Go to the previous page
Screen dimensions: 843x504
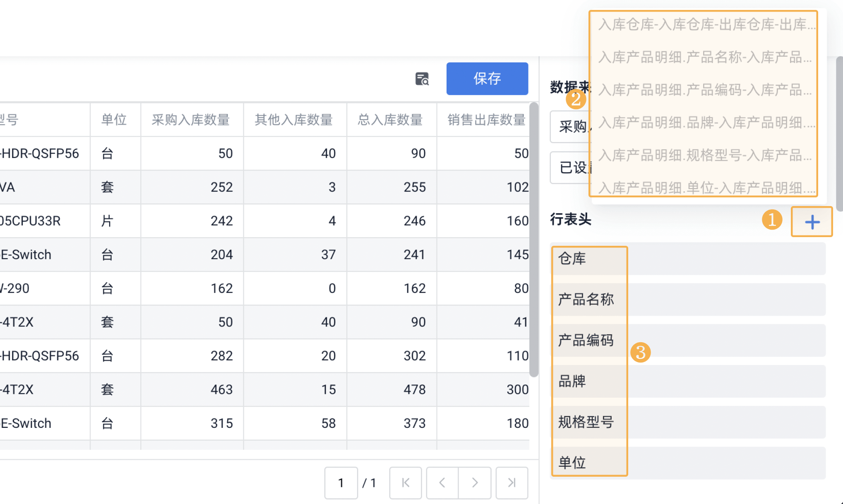(442, 482)
